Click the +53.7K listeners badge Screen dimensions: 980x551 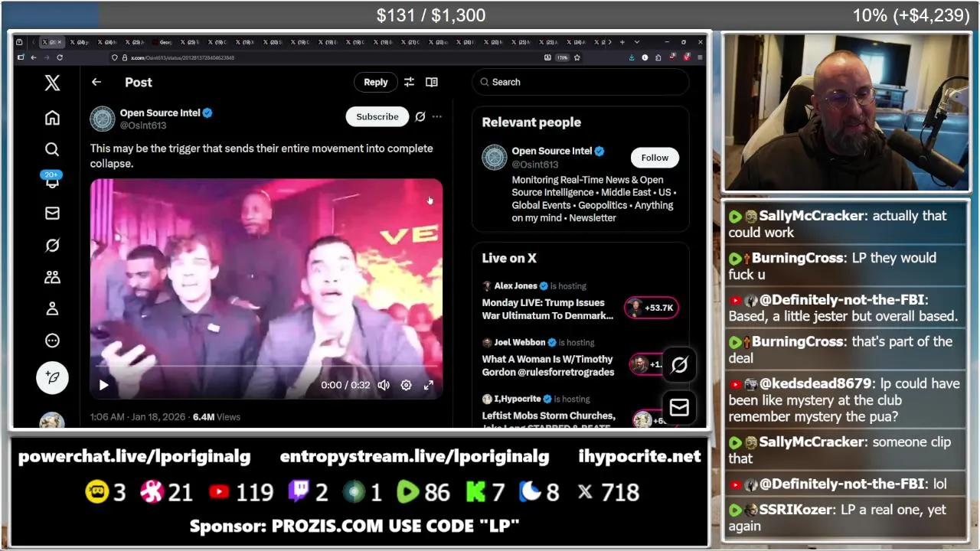coord(652,308)
